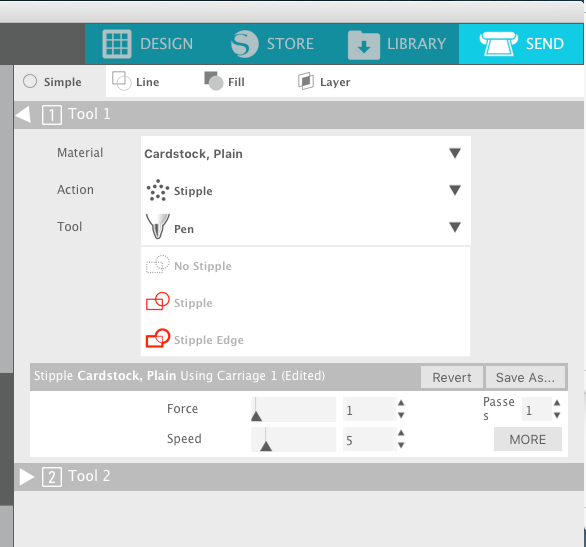Choose the Stipple Edge option text
586x547 pixels.
pyautogui.click(x=209, y=340)
